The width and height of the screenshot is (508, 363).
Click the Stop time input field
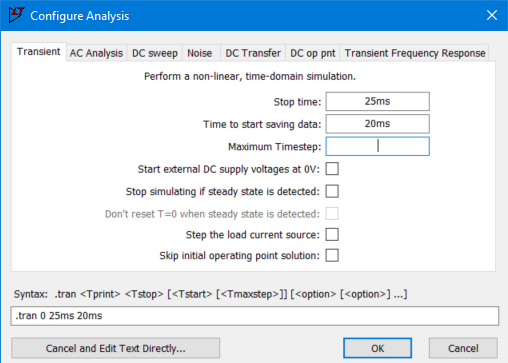(377, 101)
